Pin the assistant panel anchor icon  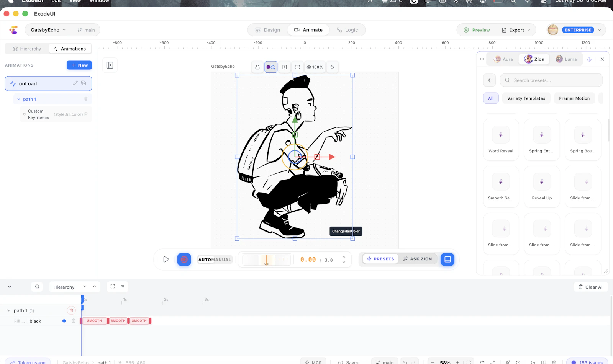coord(590,59)
